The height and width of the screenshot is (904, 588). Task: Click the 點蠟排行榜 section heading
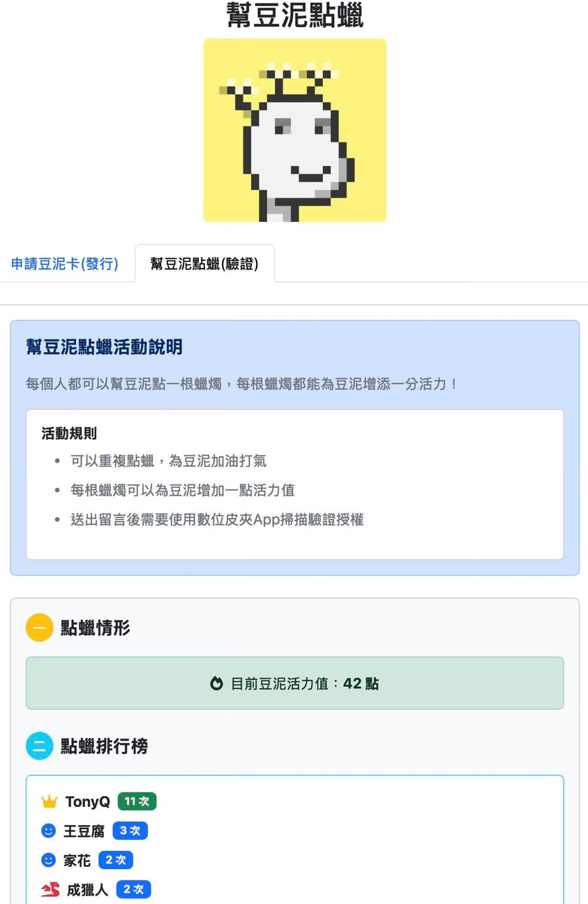click(104, 746)
